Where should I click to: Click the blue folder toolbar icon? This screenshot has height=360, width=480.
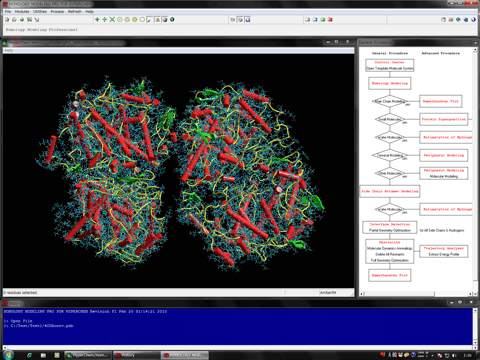[x=315, y=20]
